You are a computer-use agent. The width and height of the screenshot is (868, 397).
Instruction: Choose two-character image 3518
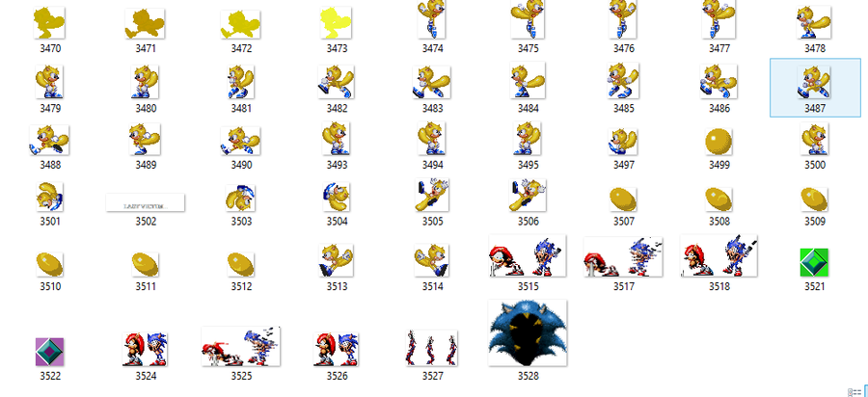719,255
